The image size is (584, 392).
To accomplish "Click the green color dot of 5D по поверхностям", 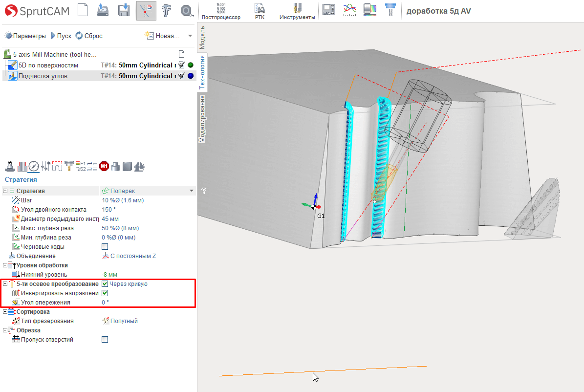I will point(191,65).
